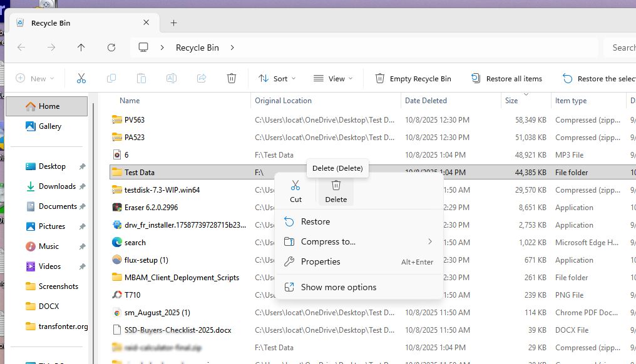Go up one level with Up arrow
The width and height of the screenshot is (636, 364).
coord(81,48)
